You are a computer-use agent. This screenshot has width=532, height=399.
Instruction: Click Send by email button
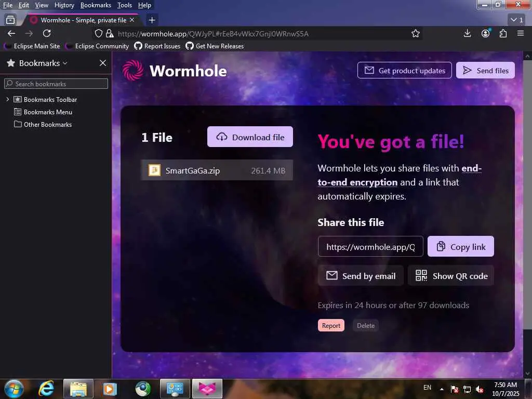[361, 275]
